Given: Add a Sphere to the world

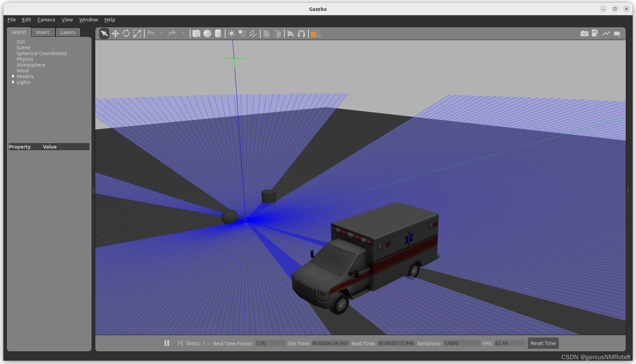Looking at the screenshot, I should point(207,33).
